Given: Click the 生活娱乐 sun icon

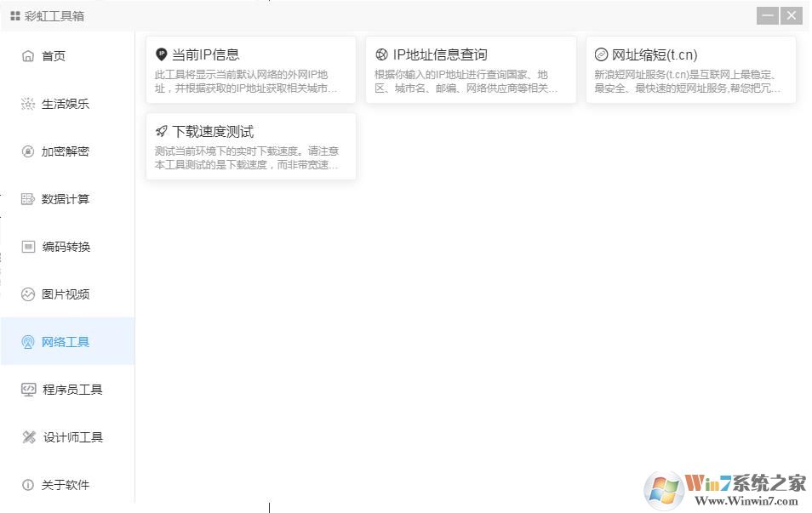Looking at the screenshot, I should [29, 104].
